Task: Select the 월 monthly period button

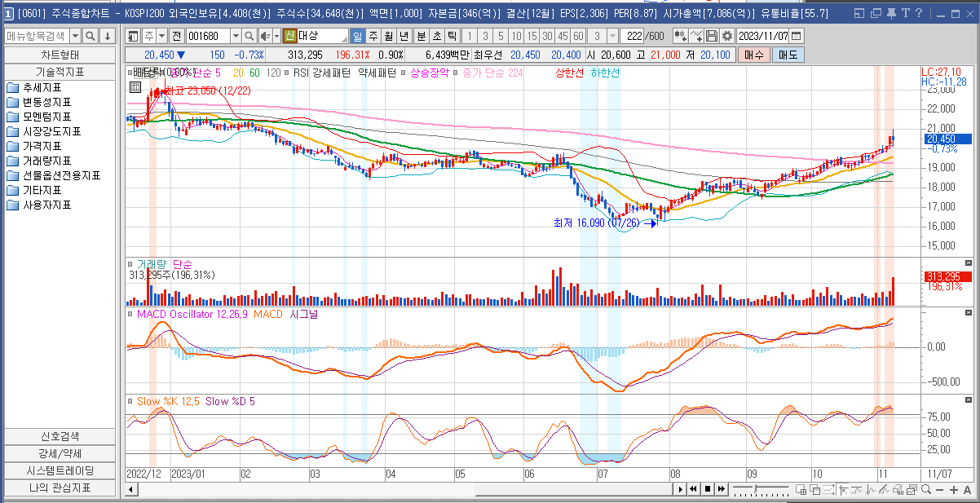Action: (x=388, y=36)
